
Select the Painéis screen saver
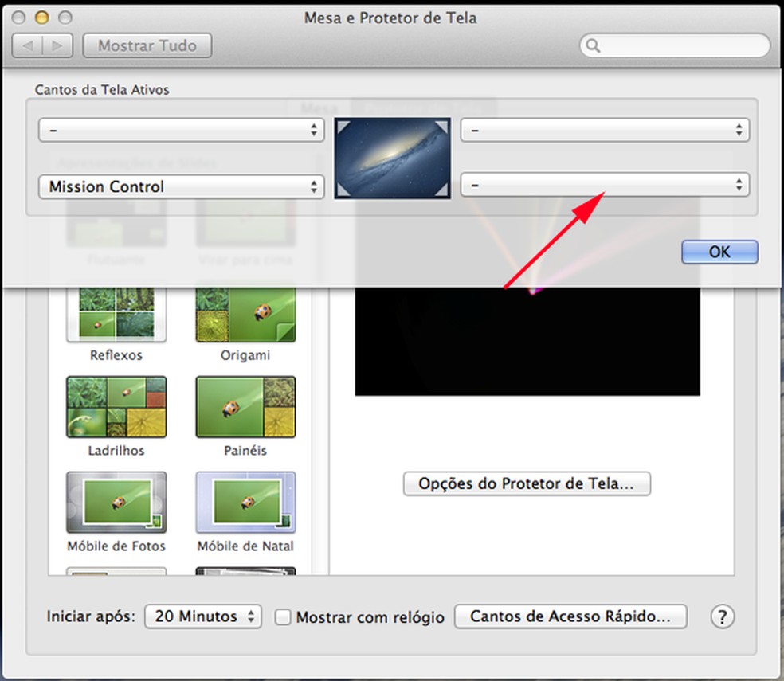click(245, 407)
